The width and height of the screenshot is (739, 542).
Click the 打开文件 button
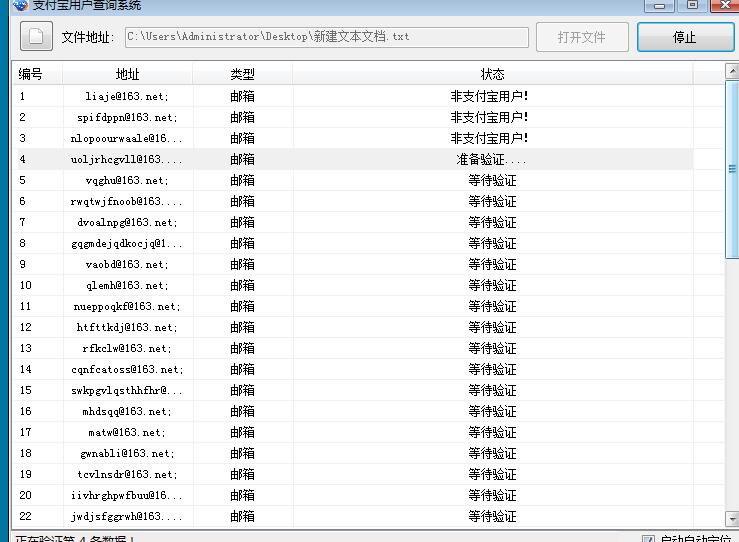(582, 37)
